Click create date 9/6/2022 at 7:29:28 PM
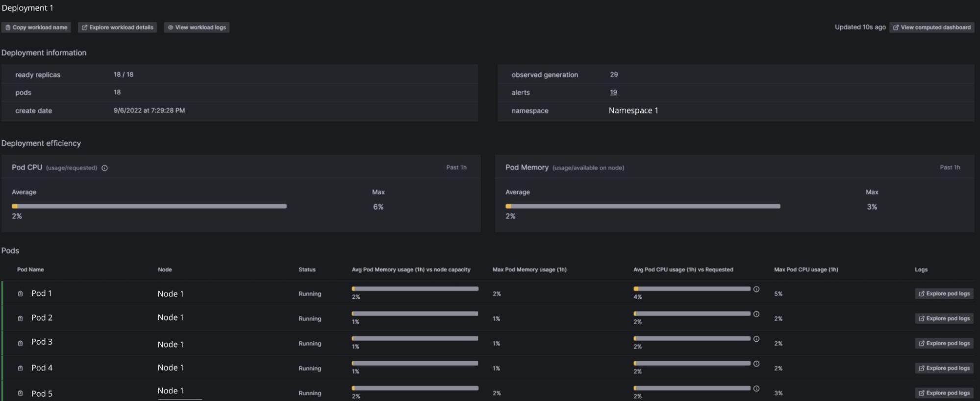The width and height of the screenshot is (980, 401). [x=149, y=110]
